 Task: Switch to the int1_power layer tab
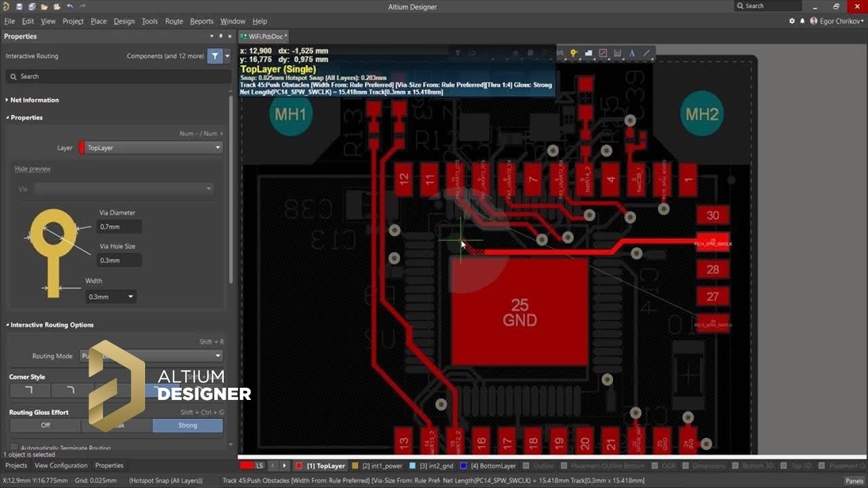click(382, 466)
